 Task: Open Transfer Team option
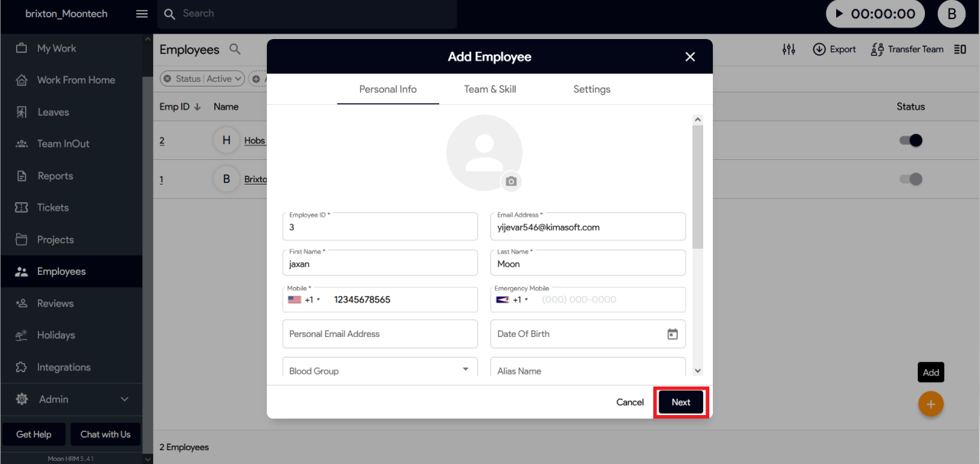coord(907,49)
